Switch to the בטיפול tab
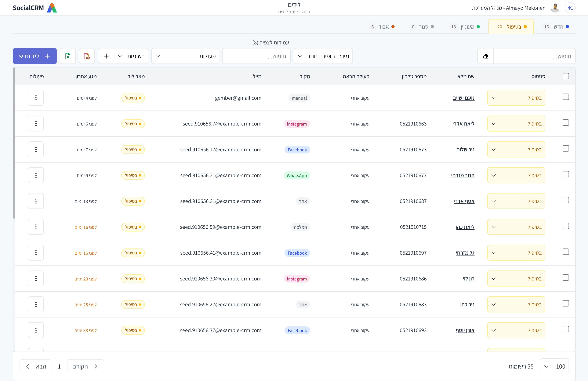This screenshot has width=588, height=381. pos(511,27)
